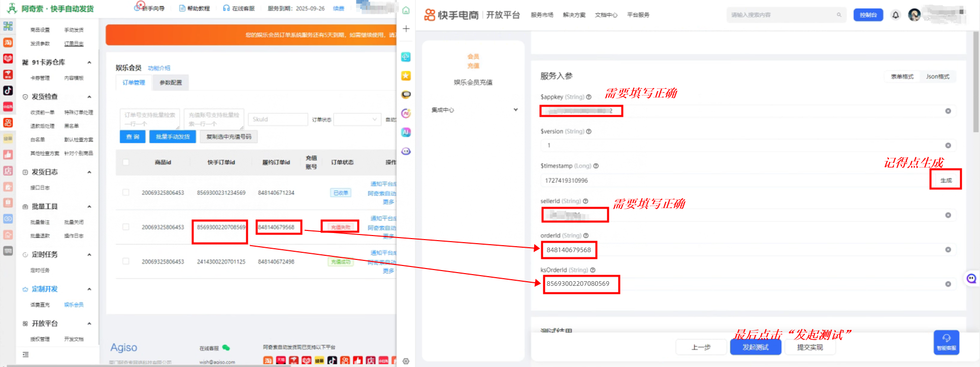Viewport: 980px width, 367px height.
Task: Switch to the 订单管理 tab
Action: tap(134, 83)
